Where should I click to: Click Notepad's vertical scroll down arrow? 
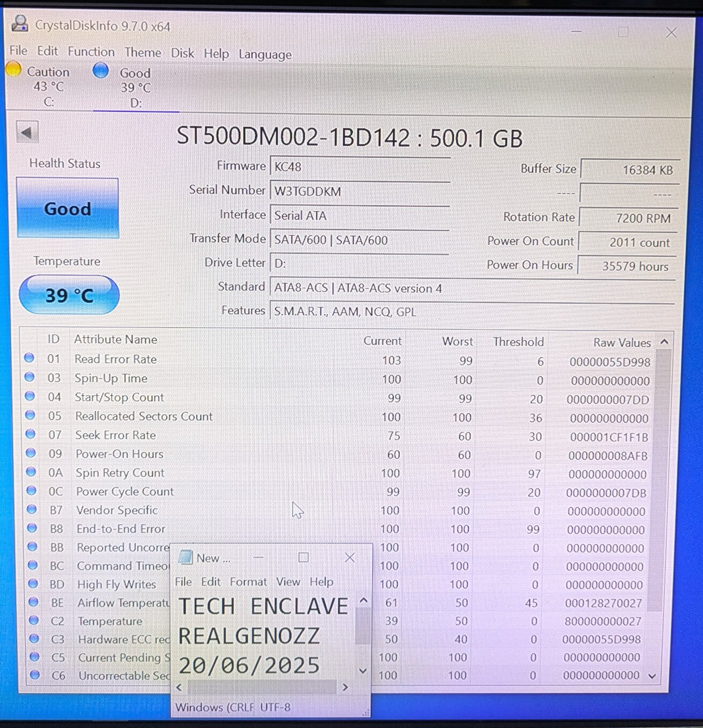click(363, 670)
